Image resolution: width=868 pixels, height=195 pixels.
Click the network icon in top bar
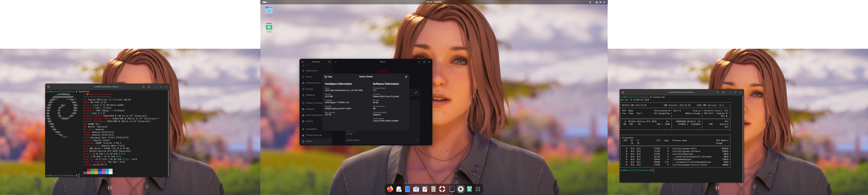[x=597, y=2]
